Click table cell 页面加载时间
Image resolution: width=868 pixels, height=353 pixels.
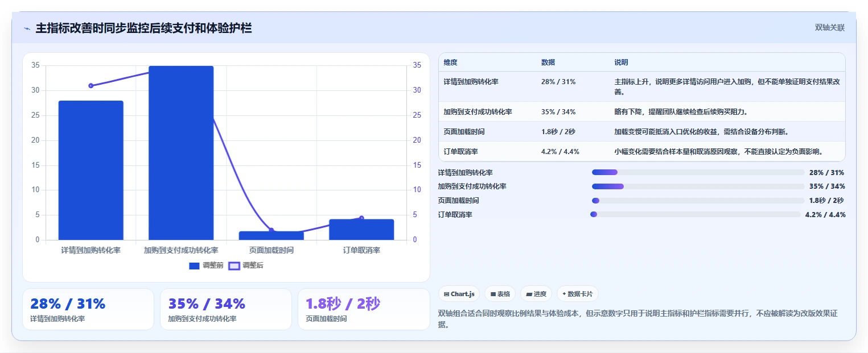pos(464,132)
